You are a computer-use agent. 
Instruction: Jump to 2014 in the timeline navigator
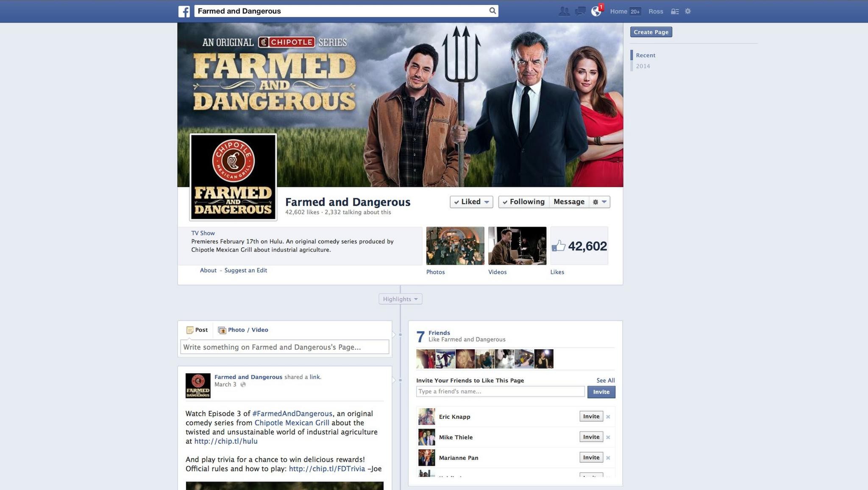pos(643,66)
